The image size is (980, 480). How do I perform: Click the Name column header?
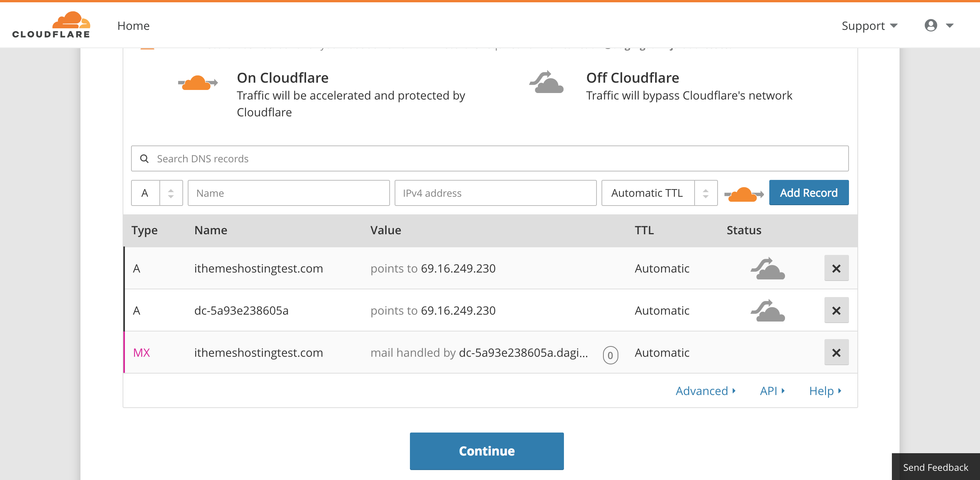[211, 230]
